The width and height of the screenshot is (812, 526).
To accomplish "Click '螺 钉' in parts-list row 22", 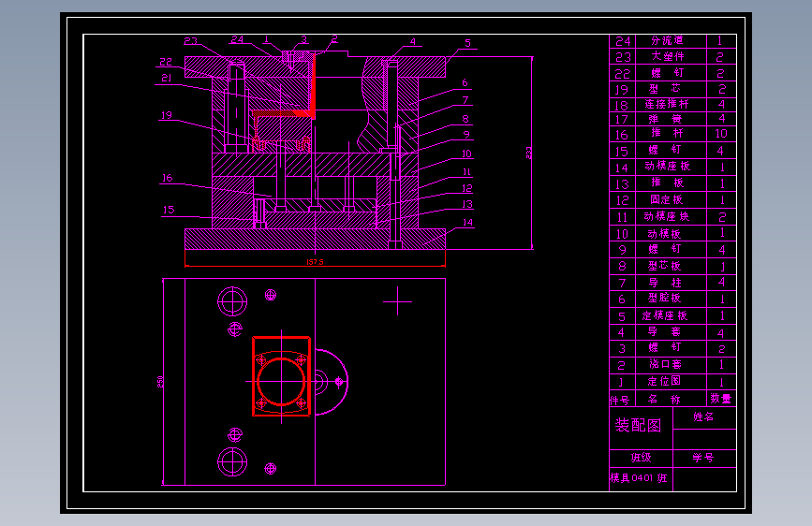I will point(668,72).
